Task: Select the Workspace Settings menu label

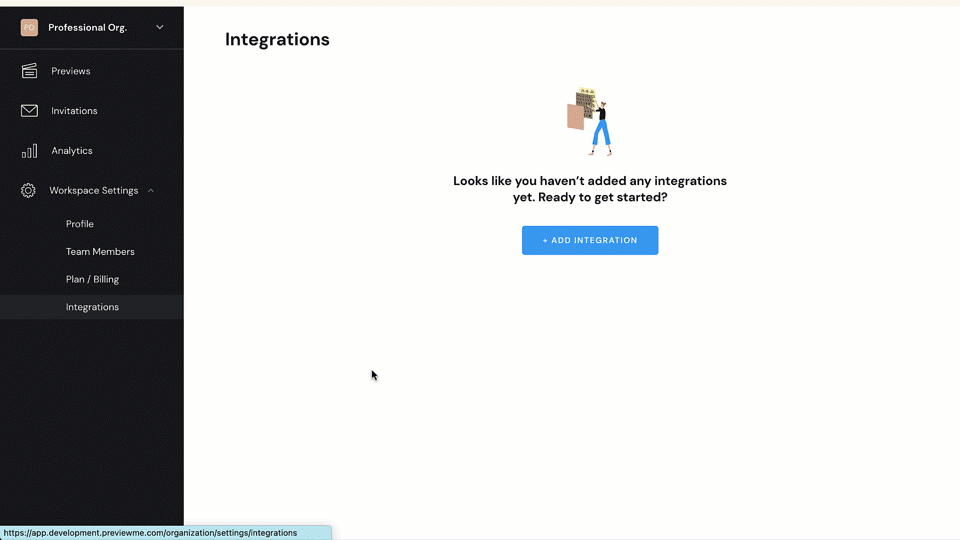Action: [94, 190]
